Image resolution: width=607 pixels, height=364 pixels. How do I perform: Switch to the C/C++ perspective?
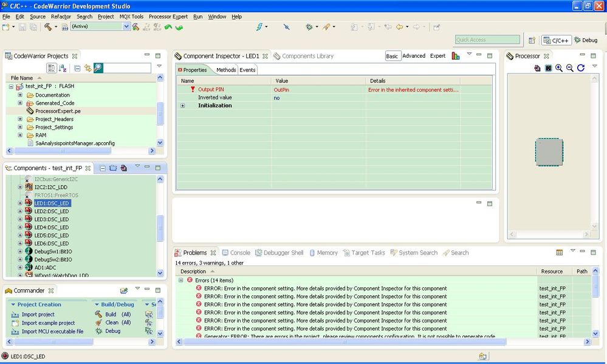click(x=557, y=40)
